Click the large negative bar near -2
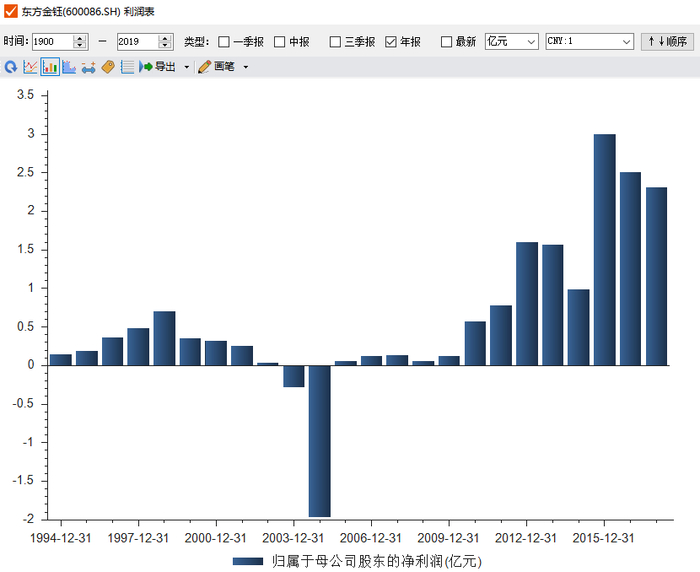 coord(320,441)
